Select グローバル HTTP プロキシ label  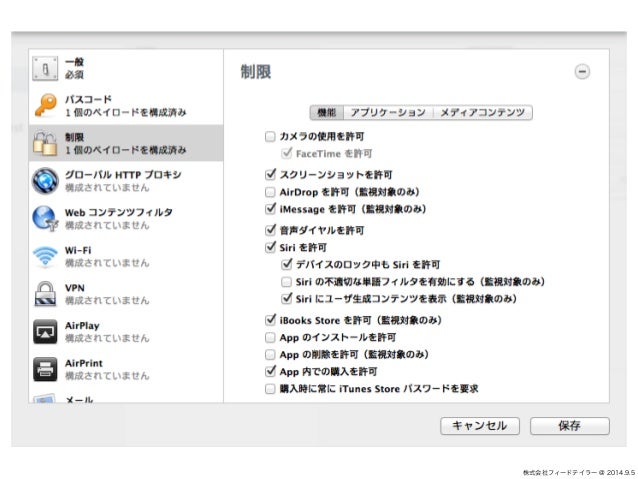[123, 175]
